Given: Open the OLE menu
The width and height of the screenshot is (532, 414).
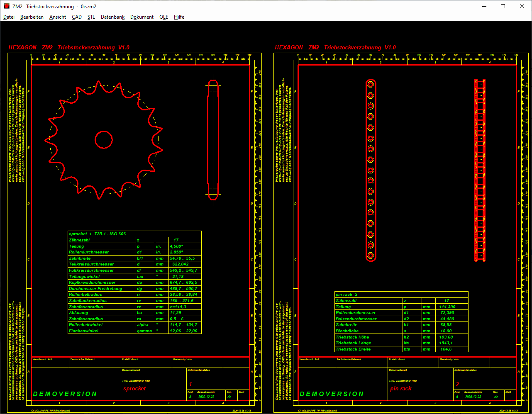Looking at the screenshot, I should (x=164, y=17).
